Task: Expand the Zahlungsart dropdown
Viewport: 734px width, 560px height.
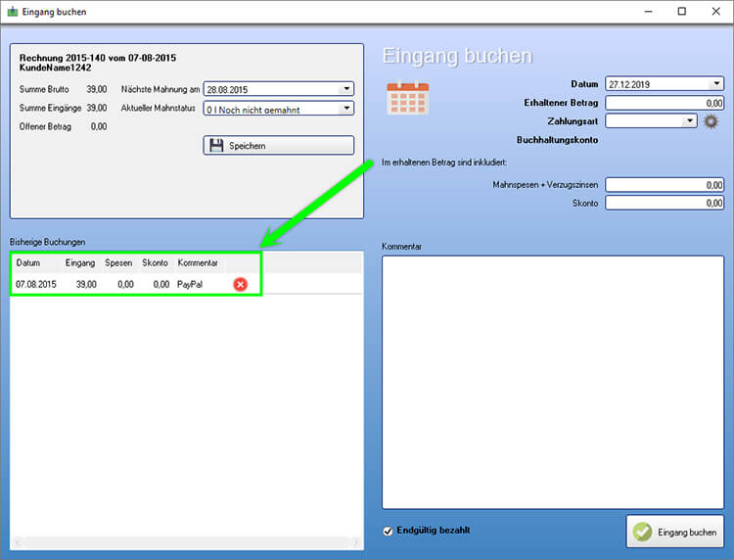Action: click(x=690, y=121)
